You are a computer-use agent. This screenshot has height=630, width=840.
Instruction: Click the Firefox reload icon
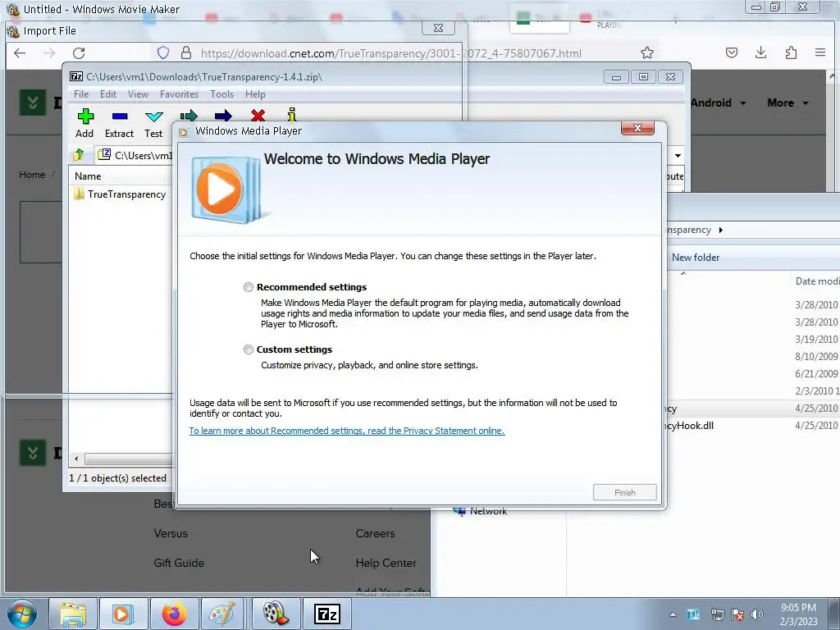pos(79,53)
